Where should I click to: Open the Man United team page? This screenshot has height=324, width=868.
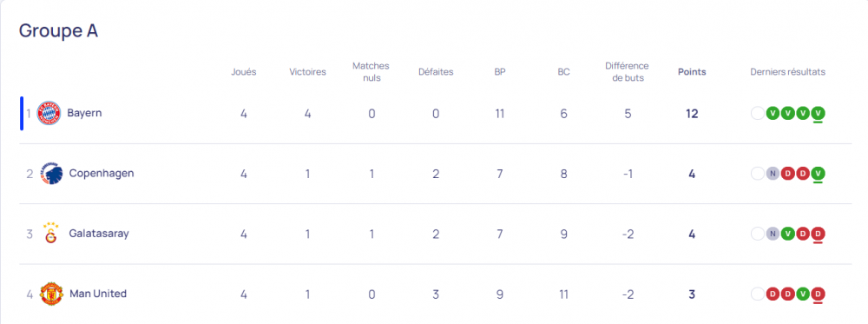pos(98,294)
